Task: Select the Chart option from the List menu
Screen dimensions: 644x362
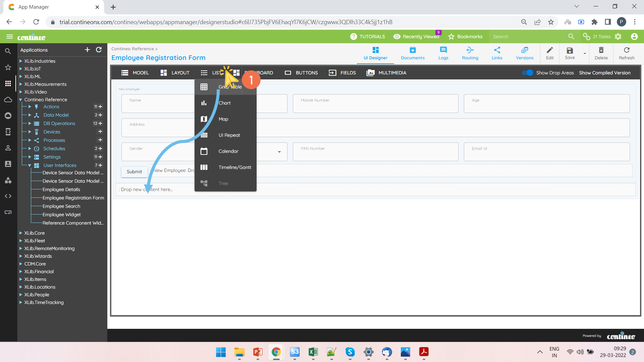Action: pyautogui.click(x=224, y=103)
